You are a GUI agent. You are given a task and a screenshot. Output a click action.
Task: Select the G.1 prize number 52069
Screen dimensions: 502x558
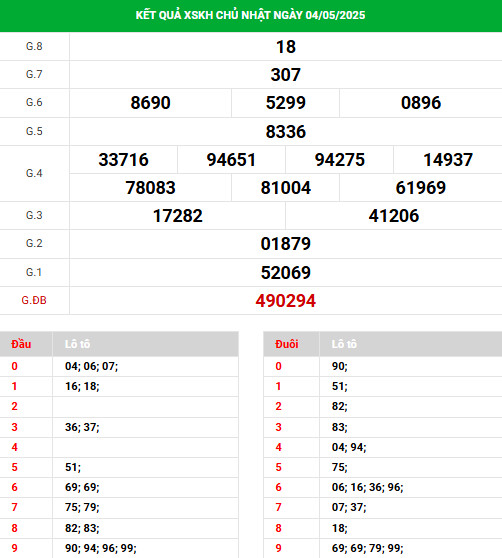(x=286, y=273)
